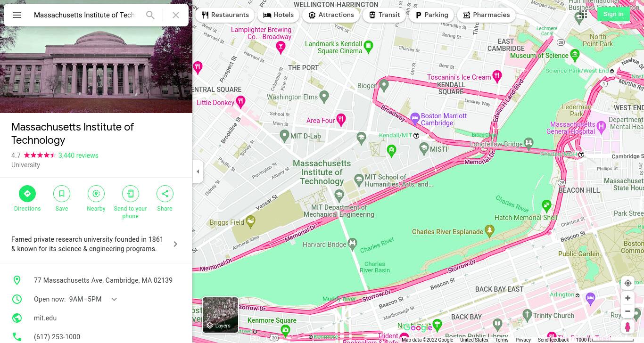The height and width of the screenshot is (343, 644).
Task: Click the Directions icon button
Action: click(x=27, y=194)
